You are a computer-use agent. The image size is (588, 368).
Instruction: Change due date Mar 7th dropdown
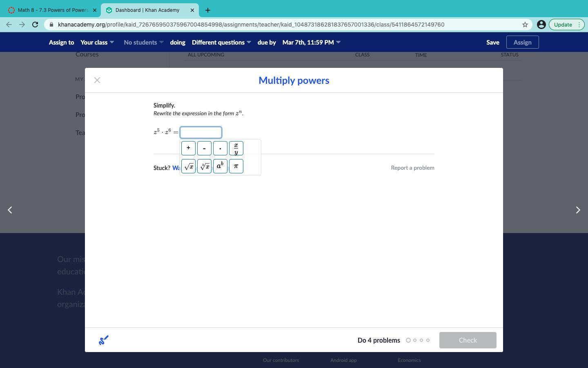[312, 42]
